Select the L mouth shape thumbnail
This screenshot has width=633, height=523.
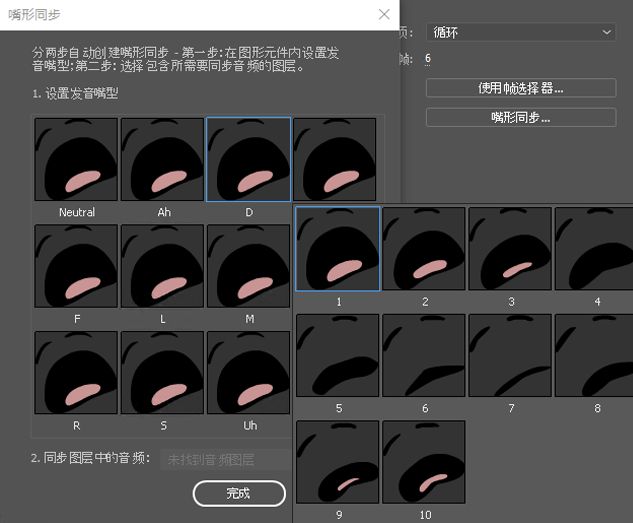(x=162, y=266)
